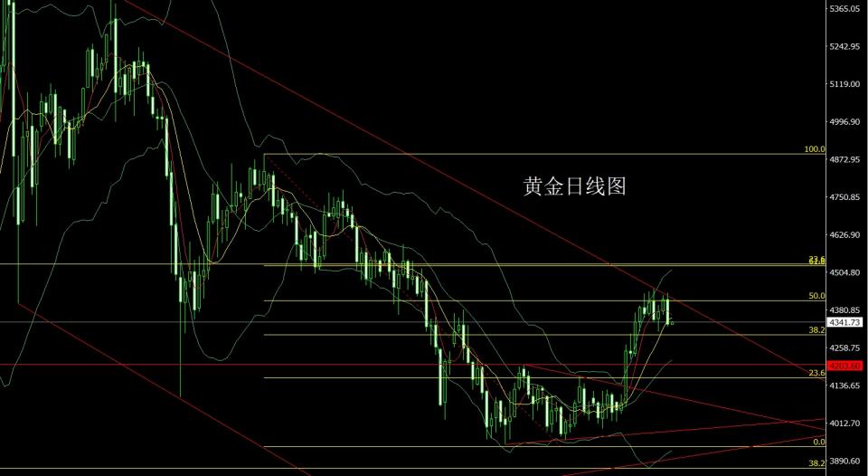Screen dimensions: 868x476
Task: Click the Fibonacci 50.0 level label
Action: 817,296
